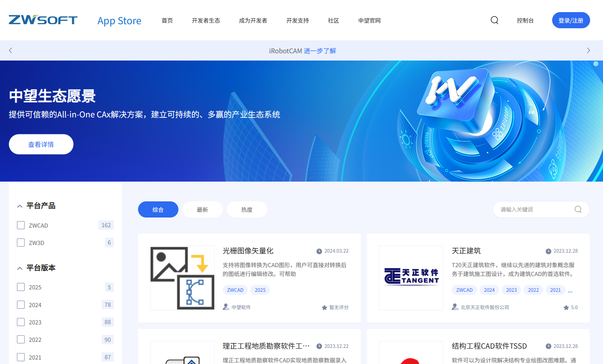
Task: Follow the 进一步了解 link
Action: click(x=320, y=51)
